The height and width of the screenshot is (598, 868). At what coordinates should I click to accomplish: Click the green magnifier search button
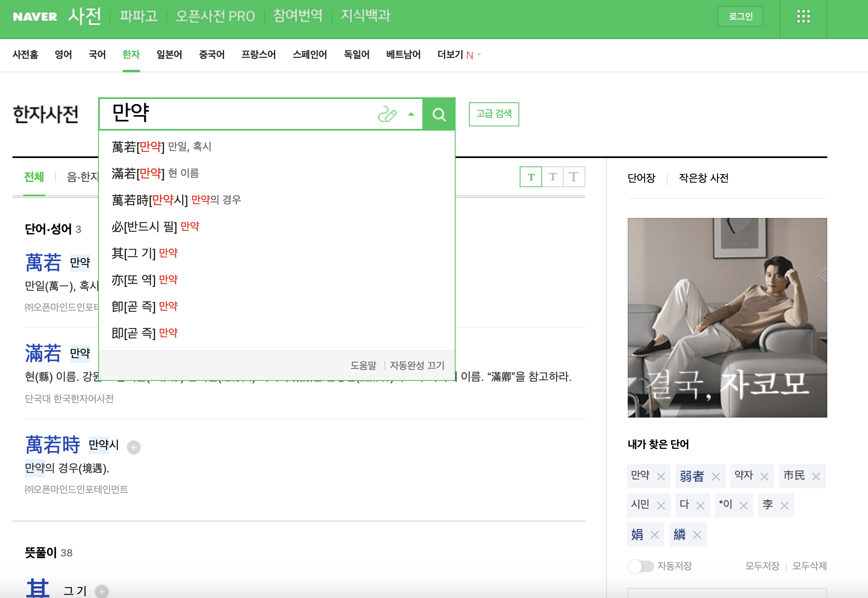click(439, 114)
